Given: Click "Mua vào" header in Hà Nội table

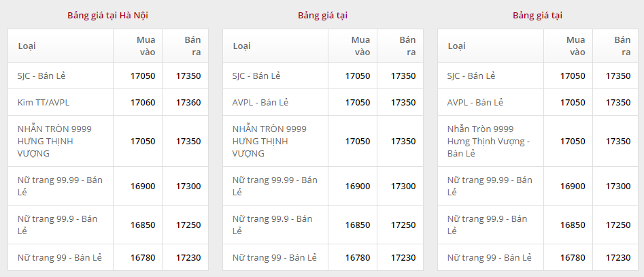Looking at the screenshot, I should point(147,46).
